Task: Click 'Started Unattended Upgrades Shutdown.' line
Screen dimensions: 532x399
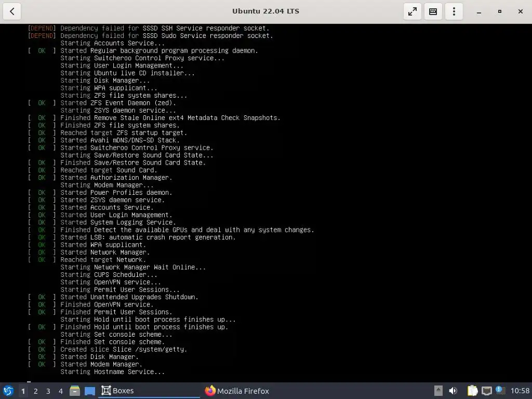Action: pos(129,297)
